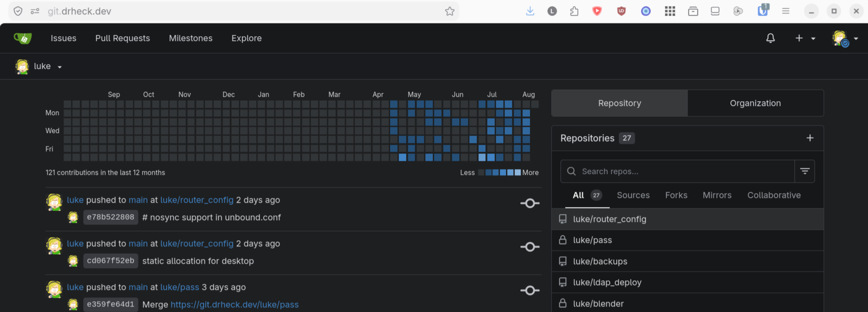Focus the Search repos field

(678, 171)
